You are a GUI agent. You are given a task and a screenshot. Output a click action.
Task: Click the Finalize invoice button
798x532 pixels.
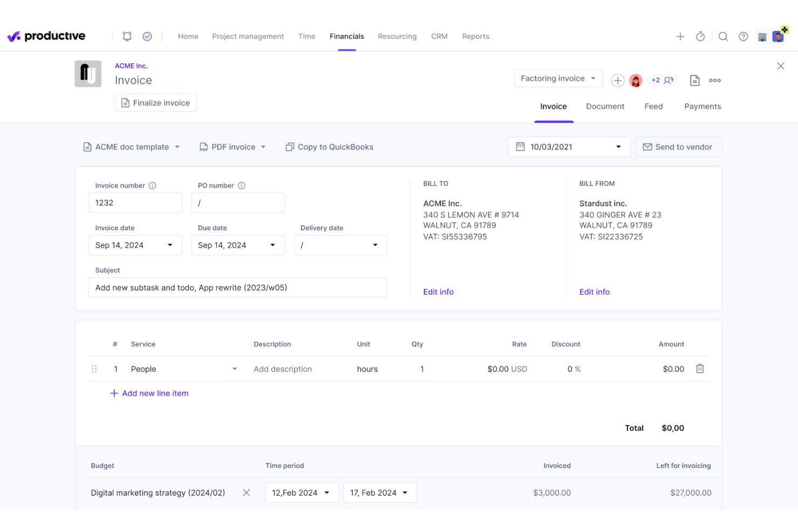click(x=156, y=103)
